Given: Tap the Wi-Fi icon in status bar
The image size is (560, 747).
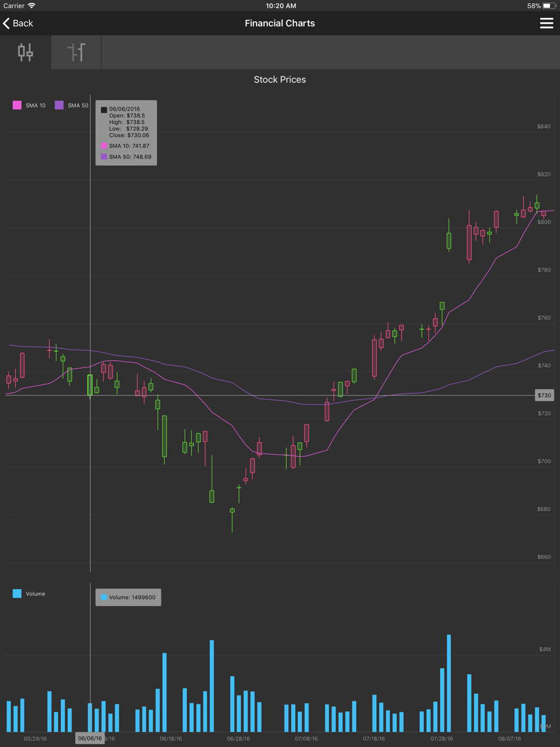Looking at the screenshot, I should (x=32, y=6).
